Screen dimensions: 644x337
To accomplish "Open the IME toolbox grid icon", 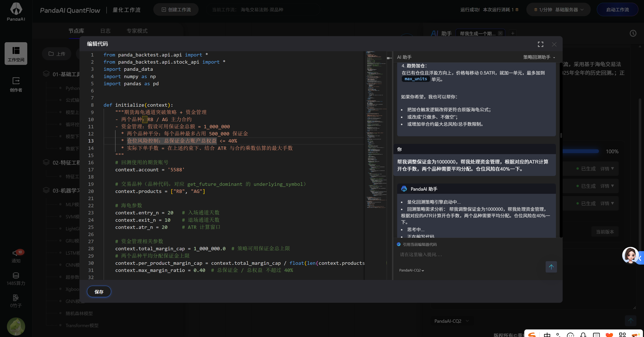I will coord(622,335).
